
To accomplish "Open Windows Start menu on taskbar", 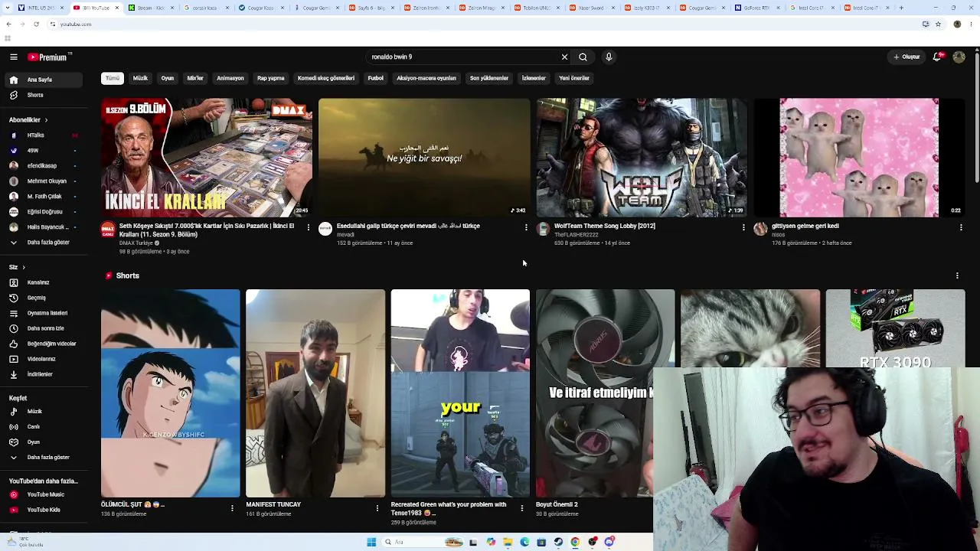I will [x=371, y=542].
